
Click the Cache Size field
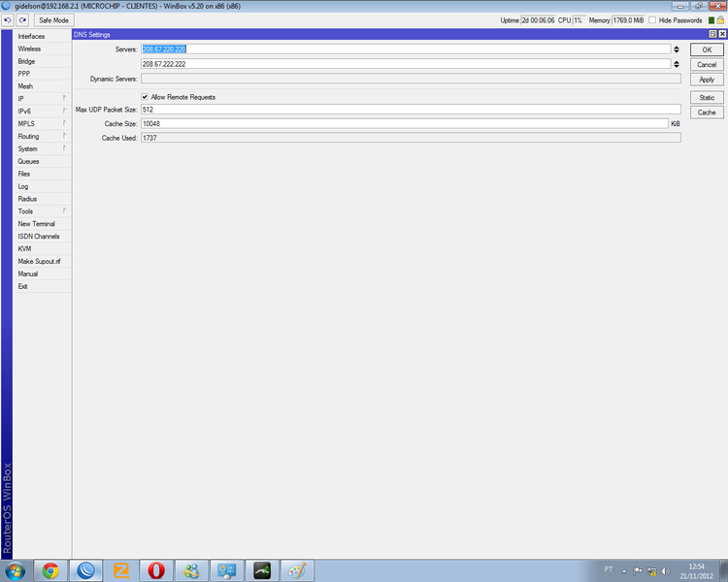[405, 124]
